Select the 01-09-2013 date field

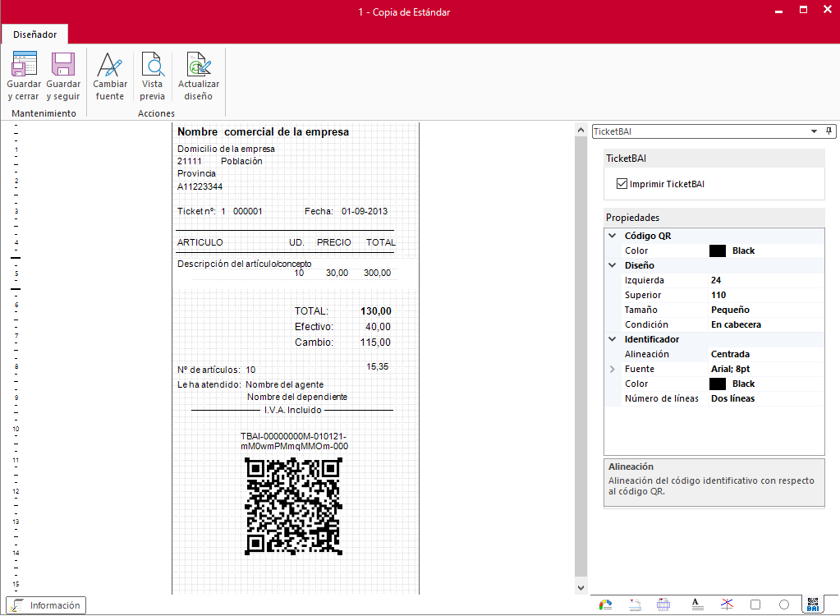[365, 211]
